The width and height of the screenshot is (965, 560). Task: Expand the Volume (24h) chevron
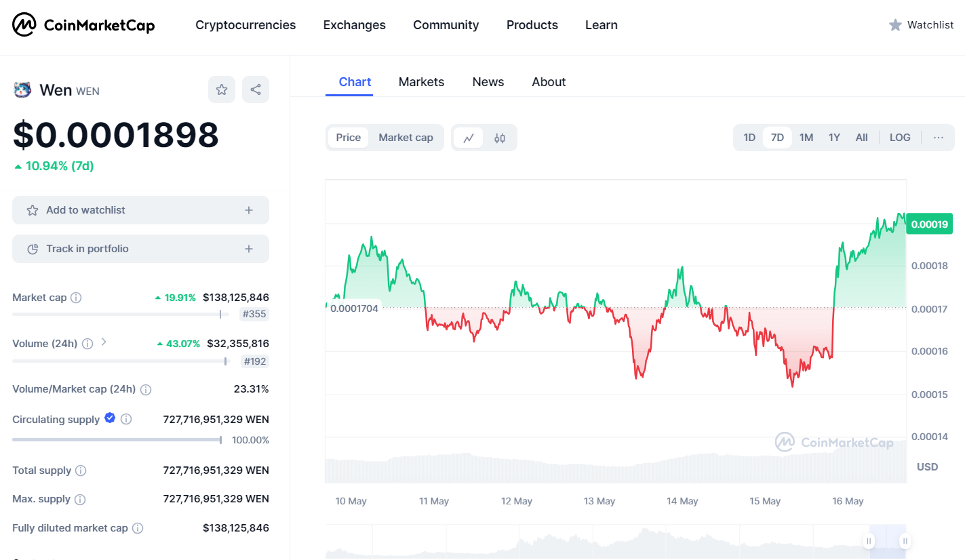103,342
